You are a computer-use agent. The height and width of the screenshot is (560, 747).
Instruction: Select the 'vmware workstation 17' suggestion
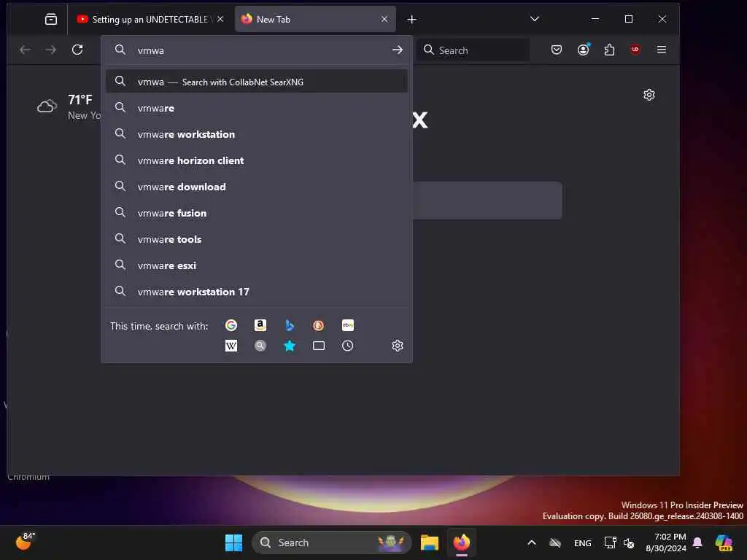click(257, 292)
